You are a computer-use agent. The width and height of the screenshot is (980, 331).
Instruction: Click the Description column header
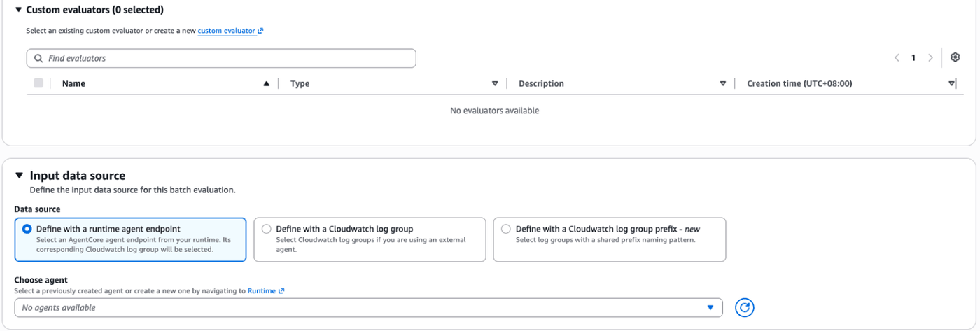[x=541, y=83]
